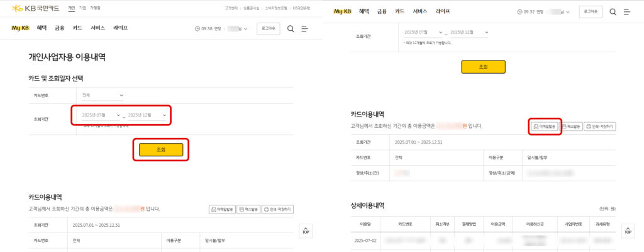
Task: Click 로그아웃 button in right screenshot
Action: click(x=591, y=12)
